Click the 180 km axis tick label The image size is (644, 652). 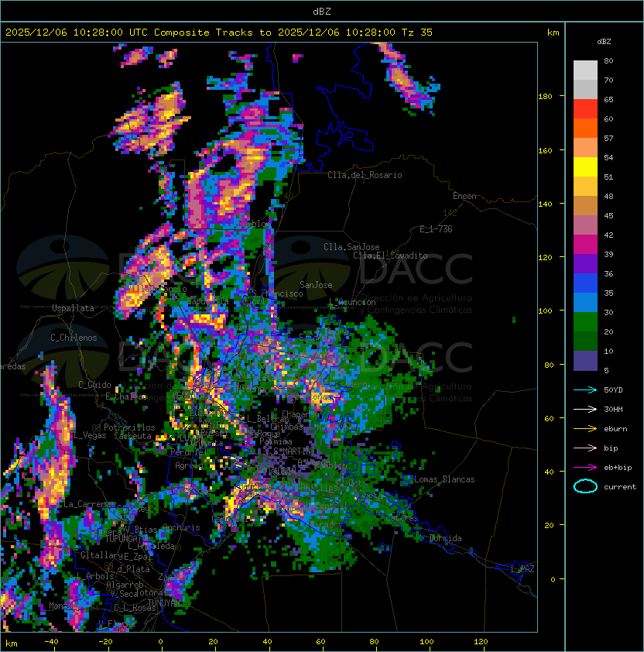pyautogui.click(x=545, y=97)
